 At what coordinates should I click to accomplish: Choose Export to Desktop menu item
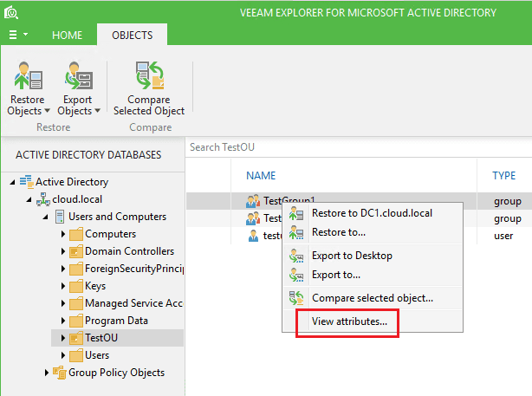352,256
